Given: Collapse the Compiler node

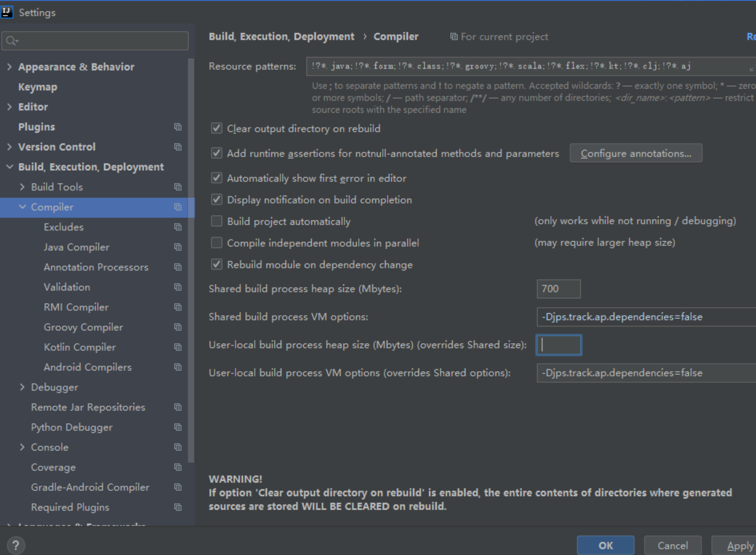Looking at the screenshot, I should [22, 207].
